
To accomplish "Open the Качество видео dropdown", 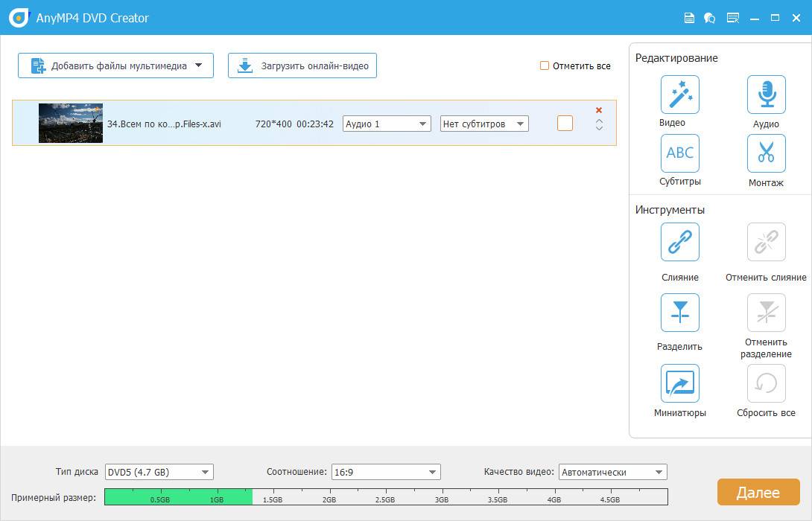I will (612, 472).
